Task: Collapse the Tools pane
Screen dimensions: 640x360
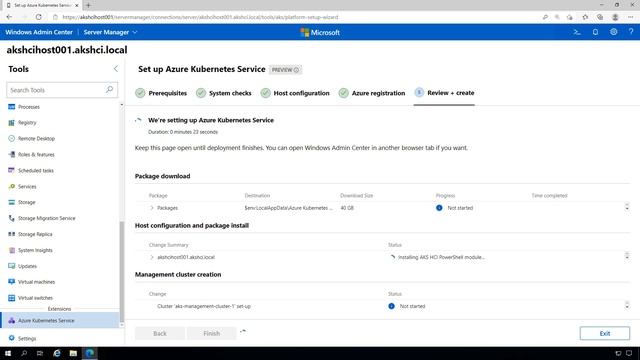Action: pyautogui.click(x=116, y=69)
